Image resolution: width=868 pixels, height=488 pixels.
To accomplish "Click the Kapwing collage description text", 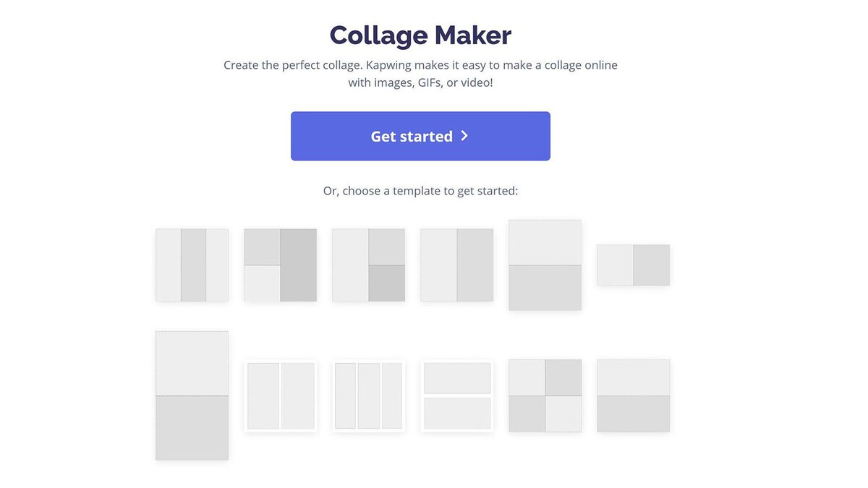I will [x=420, y=74].
